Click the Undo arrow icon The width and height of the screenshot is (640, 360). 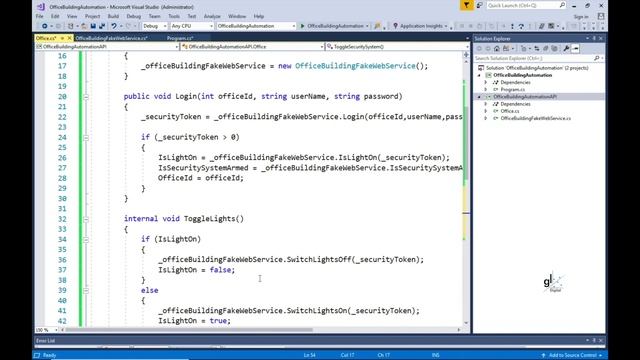pyautogui.click(x=114, y=26)
